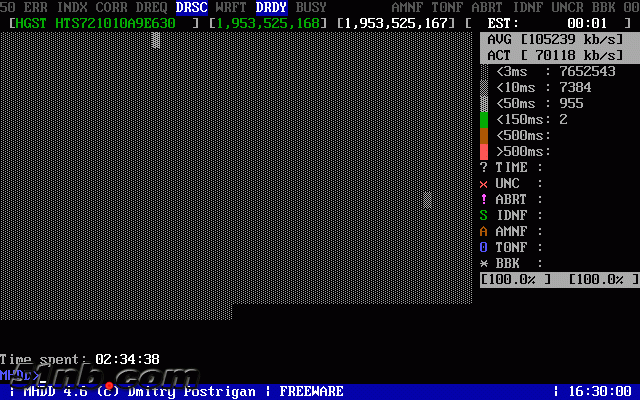This screenshot has height=400, width=640.
Task: Click the CORR status flag
Action: [111, 7]
